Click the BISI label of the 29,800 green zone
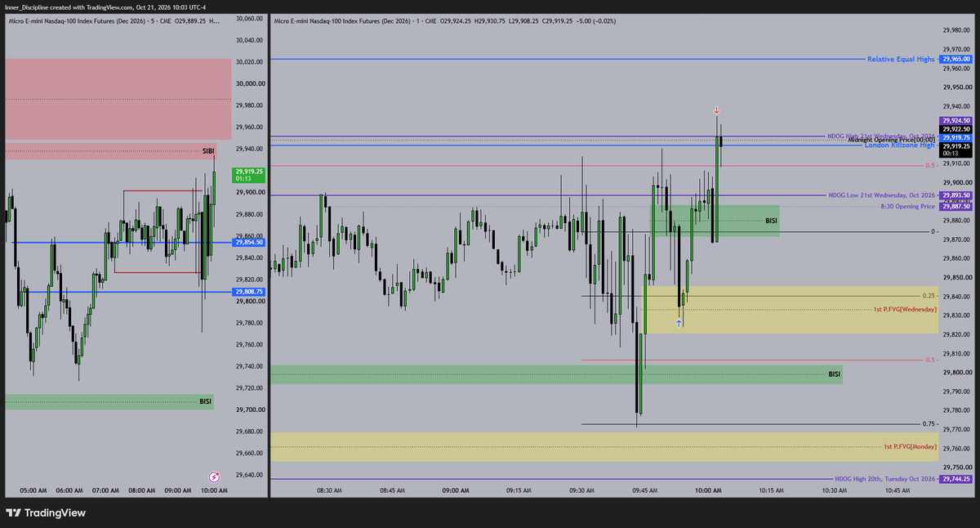This screenshot has width=980, height=528. point(834,374)
